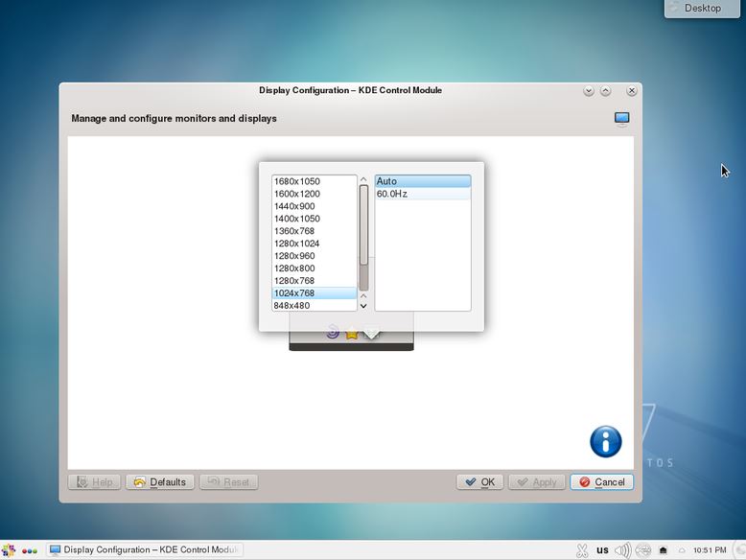Click the OK button
The height and width of the screenshot is (560, 746).
point(479,482)
